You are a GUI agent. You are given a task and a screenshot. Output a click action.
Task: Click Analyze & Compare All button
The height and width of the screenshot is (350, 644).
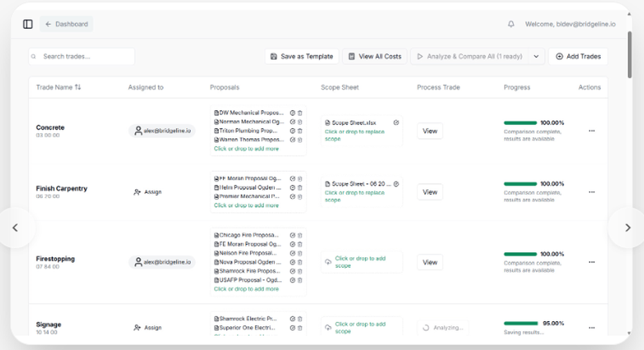(470, 57)
